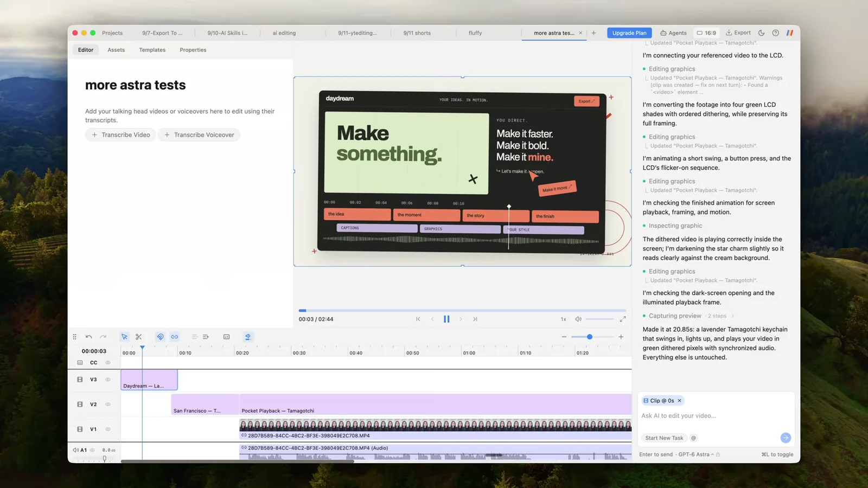Mute audio track A1 speaker icon
This screenshot has width=868, height=488.
click(75, 450)
